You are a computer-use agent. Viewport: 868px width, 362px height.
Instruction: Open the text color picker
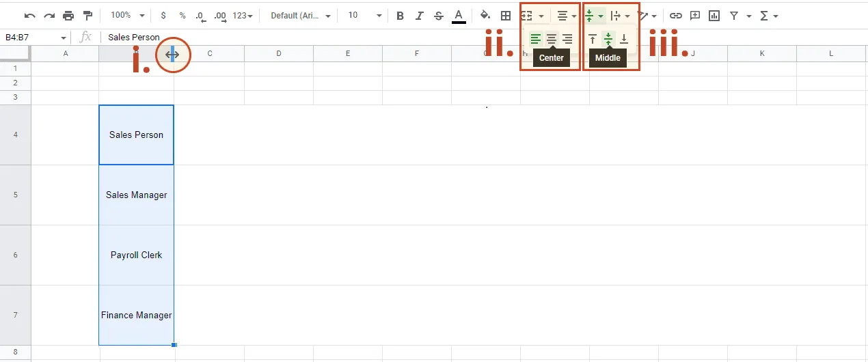(459, 15)
